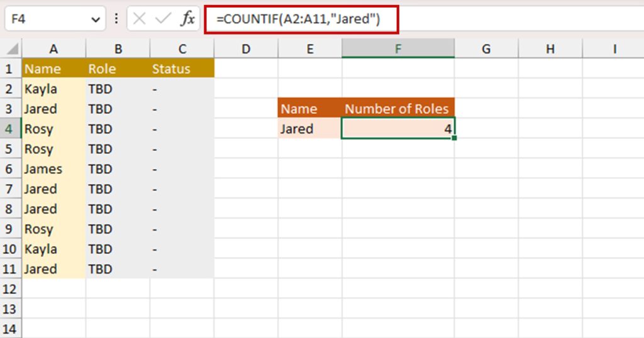Select column F header

(398, 49)
